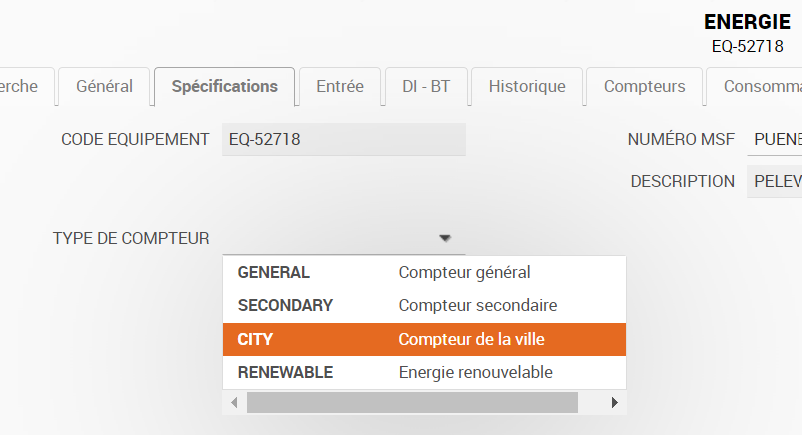Open the Type de compteur dropdown arrow

point(445,238)
